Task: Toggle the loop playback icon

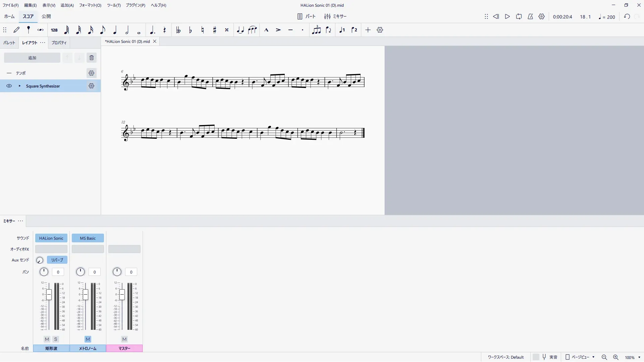Action: pyautogui.click(x=519, y=16)
